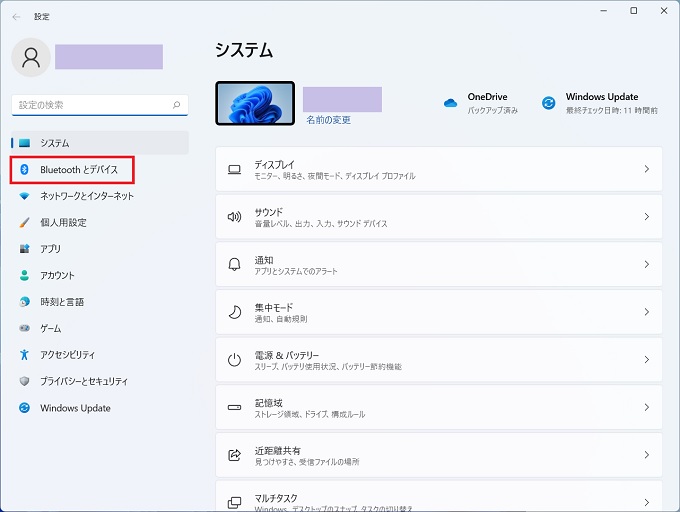Click the システム page heading
Viewport: 680px width, 512px height.
pyautogui.click(x=244, y=50)
